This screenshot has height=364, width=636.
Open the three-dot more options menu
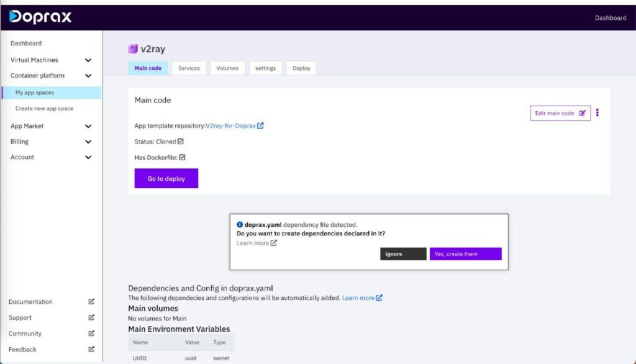click(597, 113)
